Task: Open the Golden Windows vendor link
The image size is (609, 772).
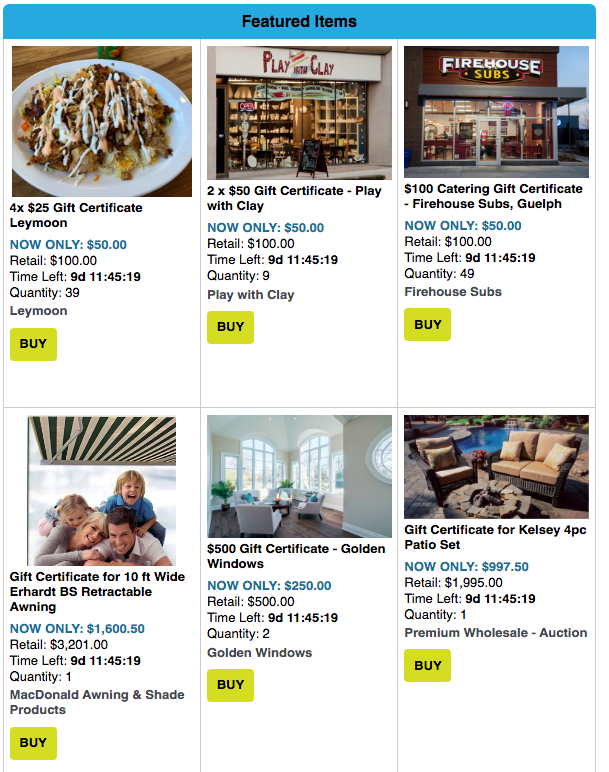Action: (259, 653)
